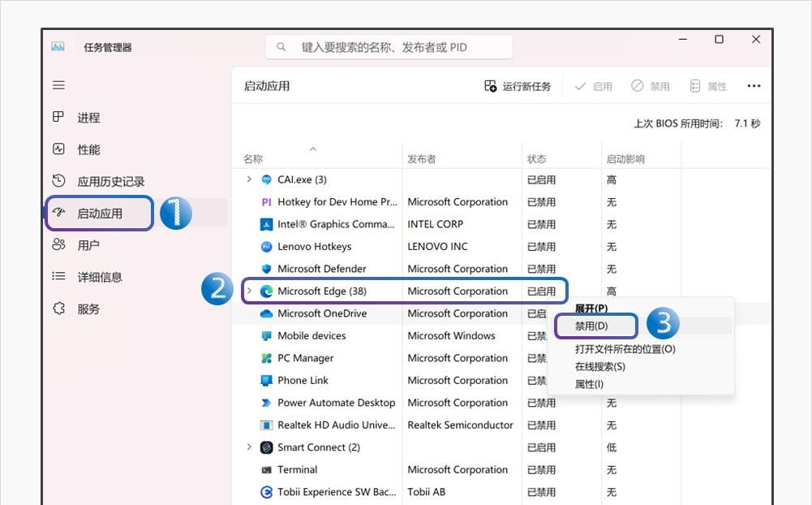Click the 属性 toolbar button

pos(708,86)
